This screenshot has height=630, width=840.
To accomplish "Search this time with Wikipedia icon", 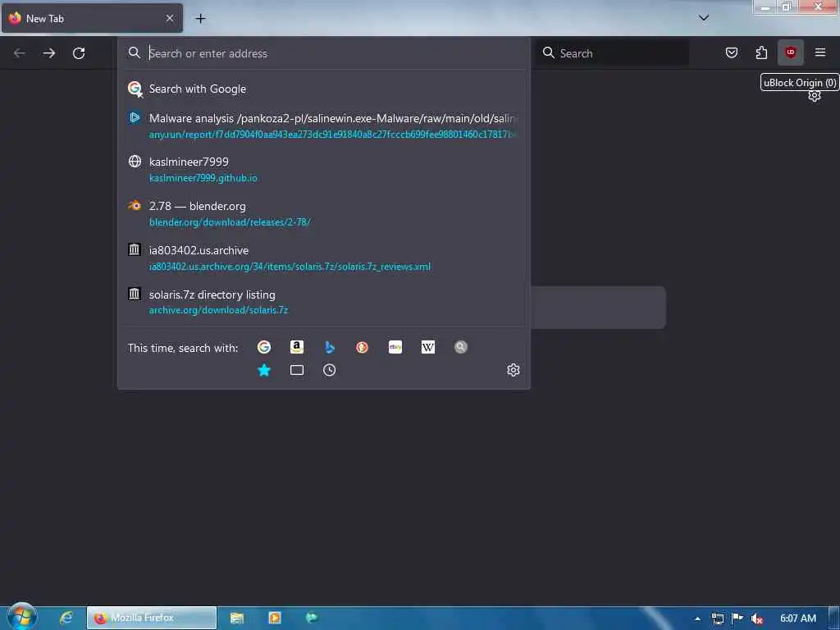I will click(428, 347).
